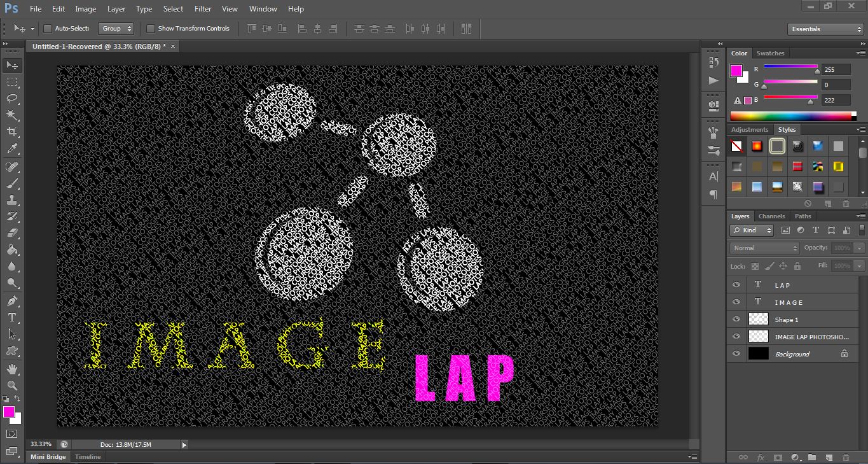Select the Pen tool
This screenshot has height=464, width=868.
click(12, 300)
